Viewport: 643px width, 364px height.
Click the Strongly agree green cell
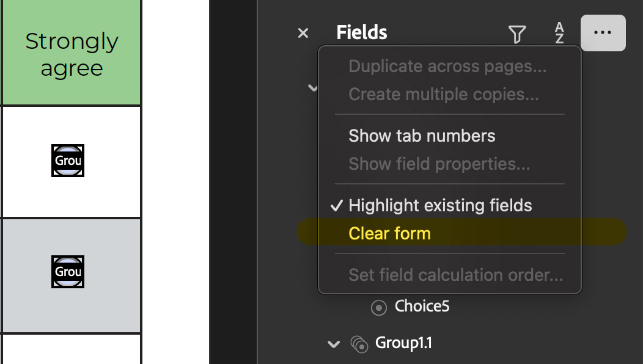pos(71,53)
